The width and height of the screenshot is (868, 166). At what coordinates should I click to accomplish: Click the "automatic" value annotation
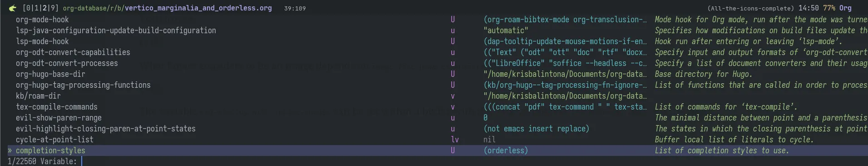[506, 30]
